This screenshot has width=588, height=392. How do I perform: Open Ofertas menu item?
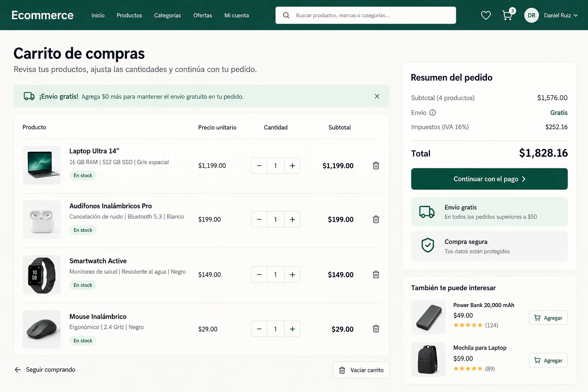point(203,15)
